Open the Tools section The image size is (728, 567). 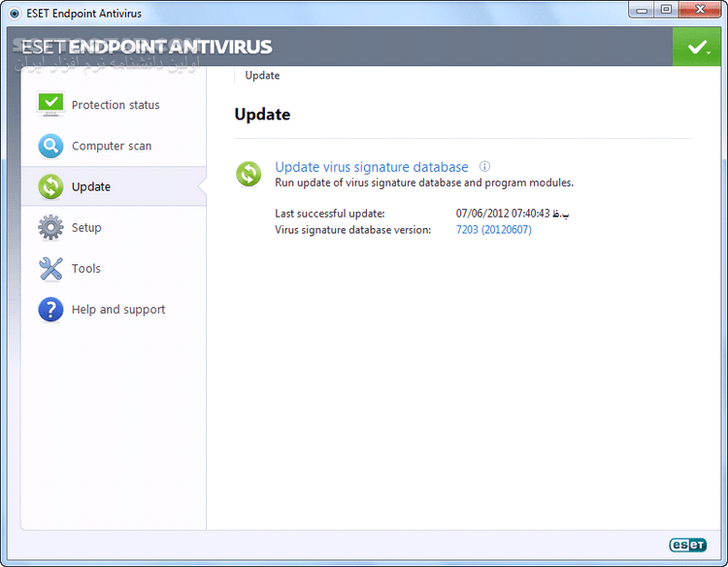(x=115, y=268)
